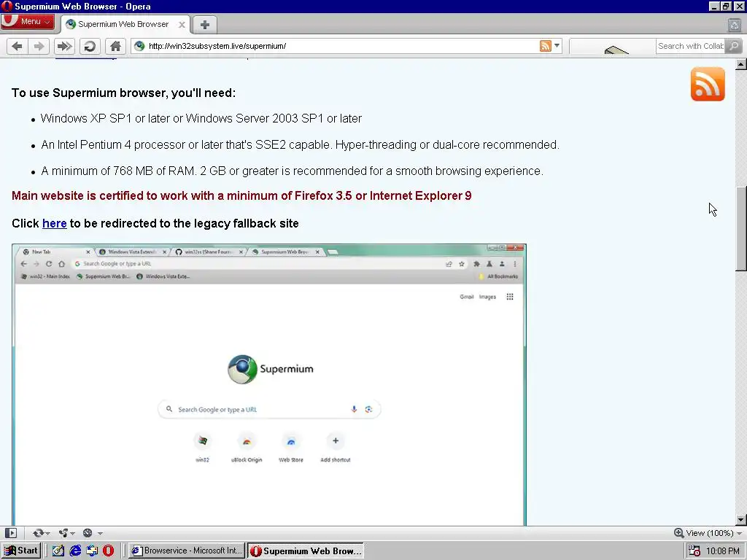Click the vertical scrollbar down arrow
The image size is (747, 560).
click(741, 519)
